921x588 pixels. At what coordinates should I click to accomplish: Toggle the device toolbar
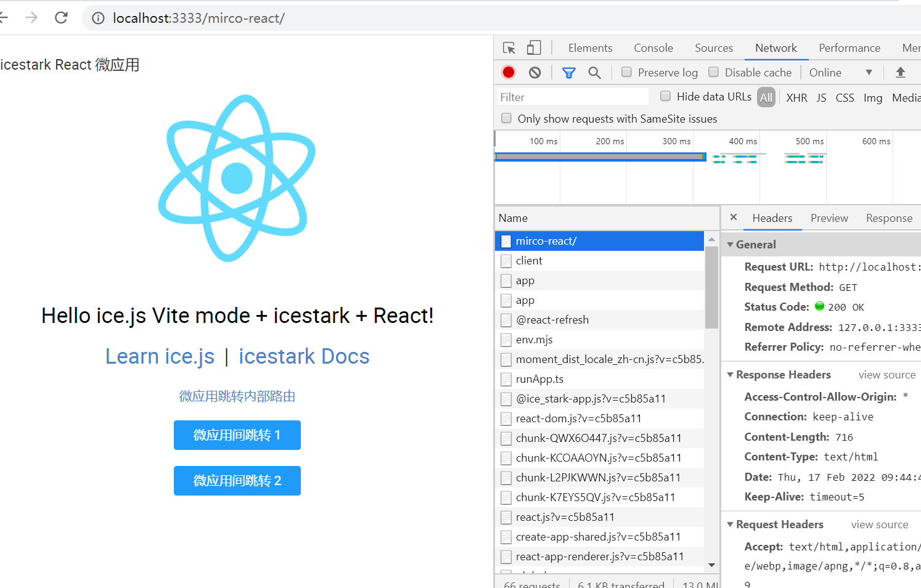pos(533,47)
